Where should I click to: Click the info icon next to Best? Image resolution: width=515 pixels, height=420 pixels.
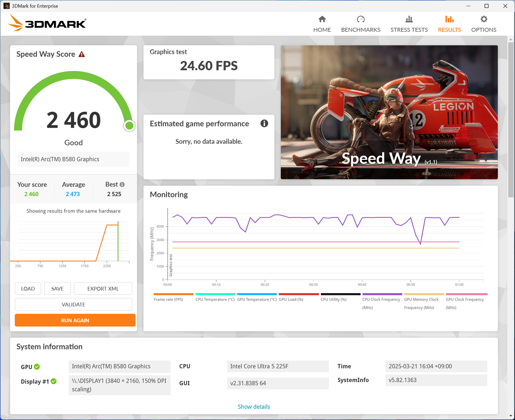tap(122, 185)
